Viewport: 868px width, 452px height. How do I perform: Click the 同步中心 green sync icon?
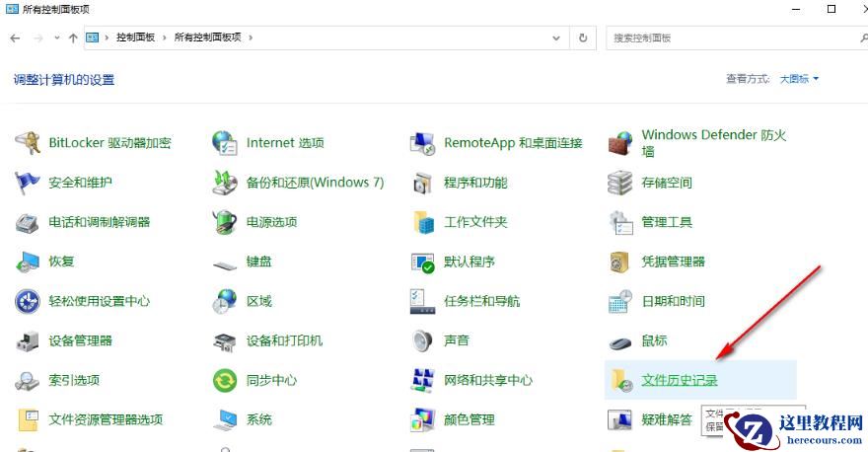pyautogui.click(x=225, y=381)
